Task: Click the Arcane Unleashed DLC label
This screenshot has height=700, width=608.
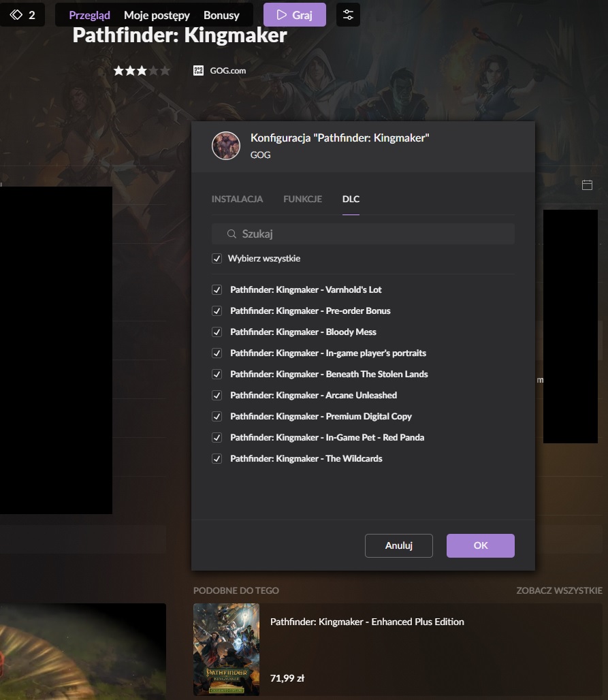Action: pos(313,396)
